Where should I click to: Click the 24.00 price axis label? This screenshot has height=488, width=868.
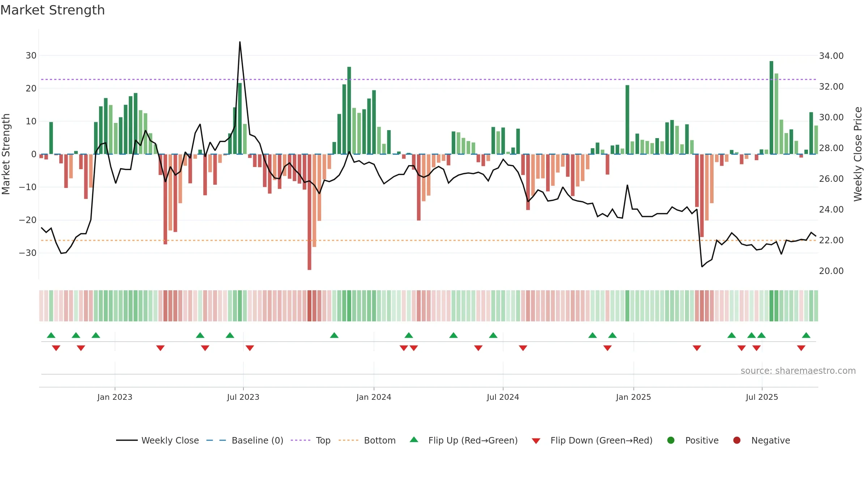[x=831, y=210]
